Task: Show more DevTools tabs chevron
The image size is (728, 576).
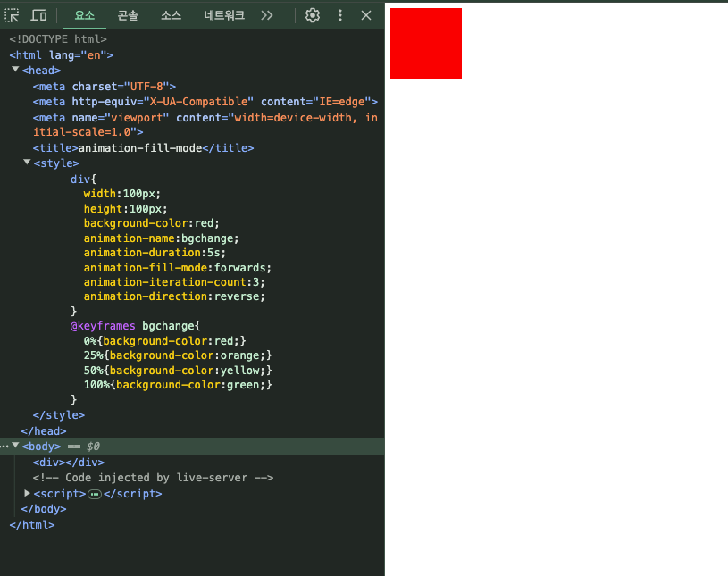Action: pos(266,15)
